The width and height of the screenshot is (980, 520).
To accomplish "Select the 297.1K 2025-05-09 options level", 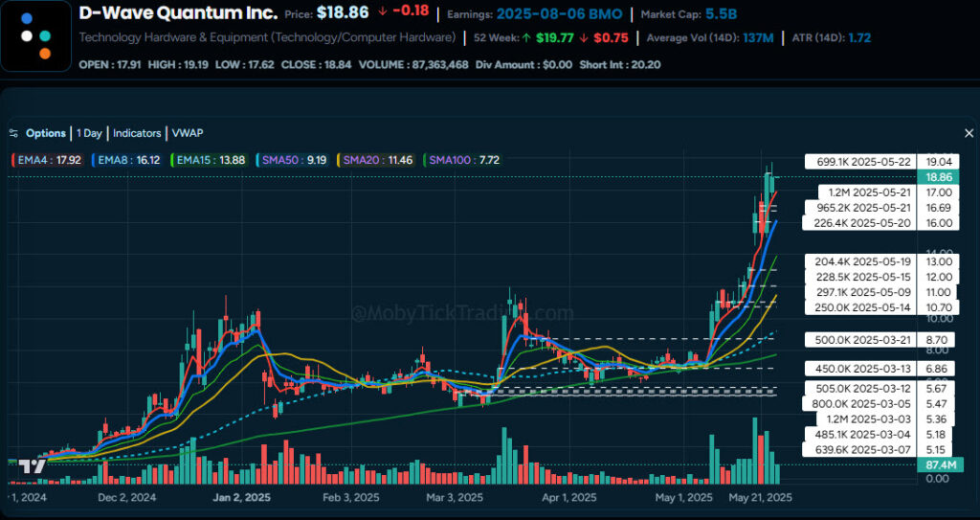I will 860,292.
